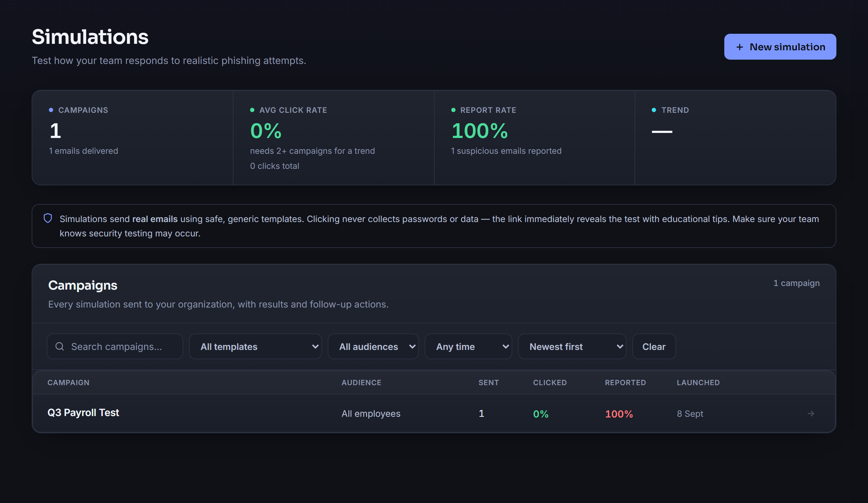Viewport: 868px width, 503px height.
Task: Click the sent count 1 in table row
Action: pyautogui.click(x=481, y=414)
